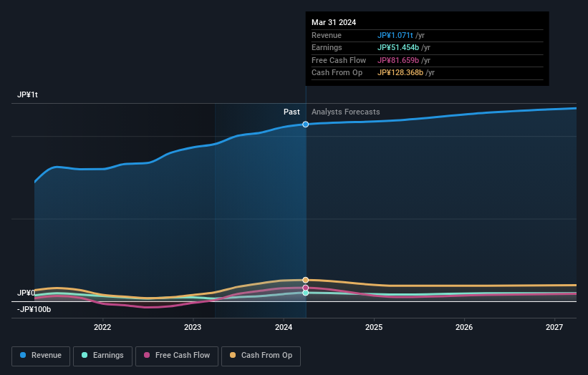Click Free Cash Flow value JP¥81.659b
The height and width of the screenshot is (375, 588).
click(398, 60)
